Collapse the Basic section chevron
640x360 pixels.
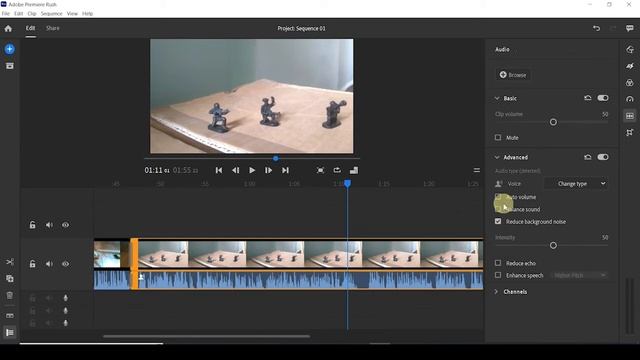(x=497, y=98)
